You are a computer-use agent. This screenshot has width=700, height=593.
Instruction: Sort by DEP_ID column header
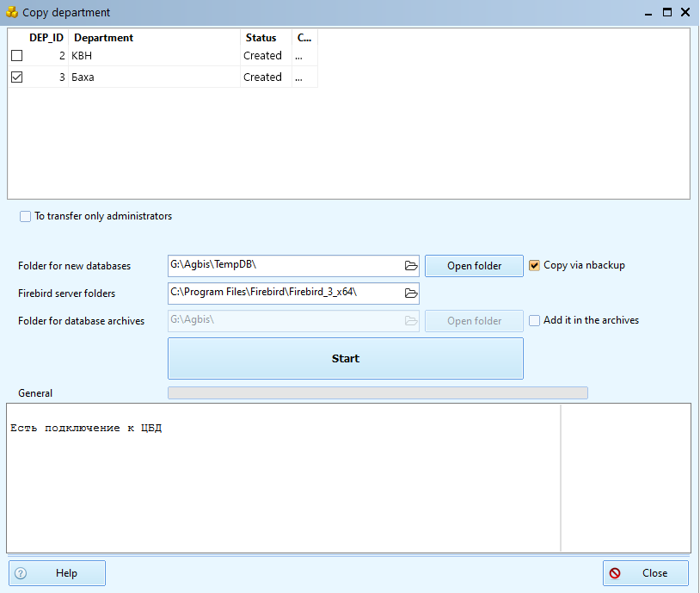pos(46,38)
